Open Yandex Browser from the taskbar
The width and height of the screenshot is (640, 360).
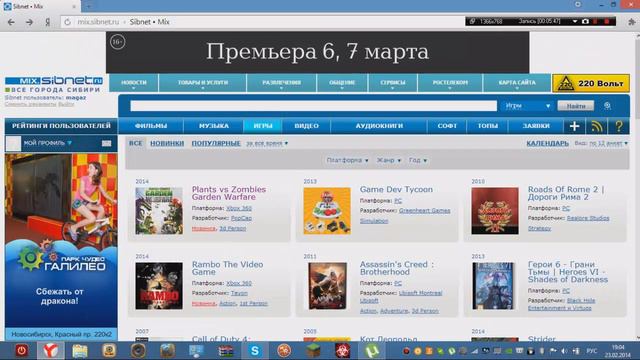pos(51,351)
